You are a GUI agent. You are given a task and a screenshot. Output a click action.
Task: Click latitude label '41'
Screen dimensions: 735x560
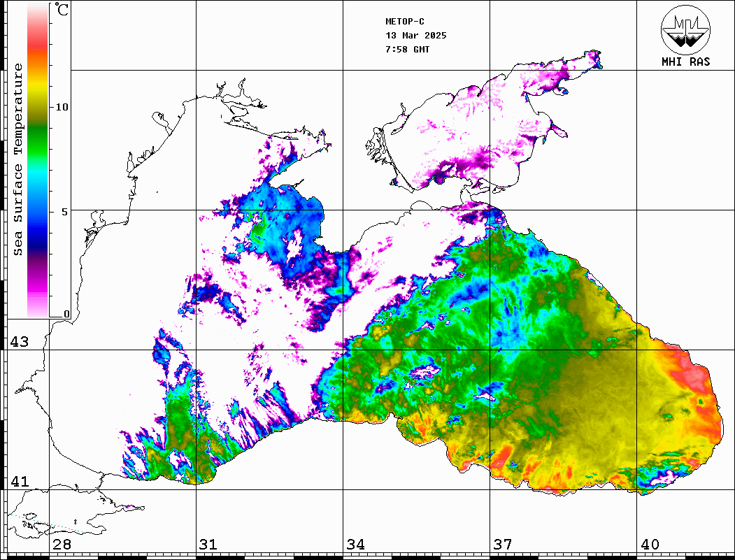[20, 481]
